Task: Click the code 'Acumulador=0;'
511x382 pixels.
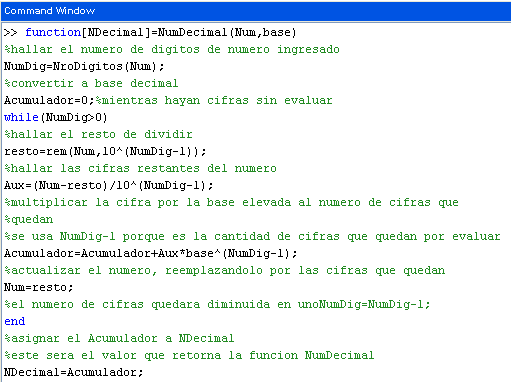Action: click(x=49, y=100)
